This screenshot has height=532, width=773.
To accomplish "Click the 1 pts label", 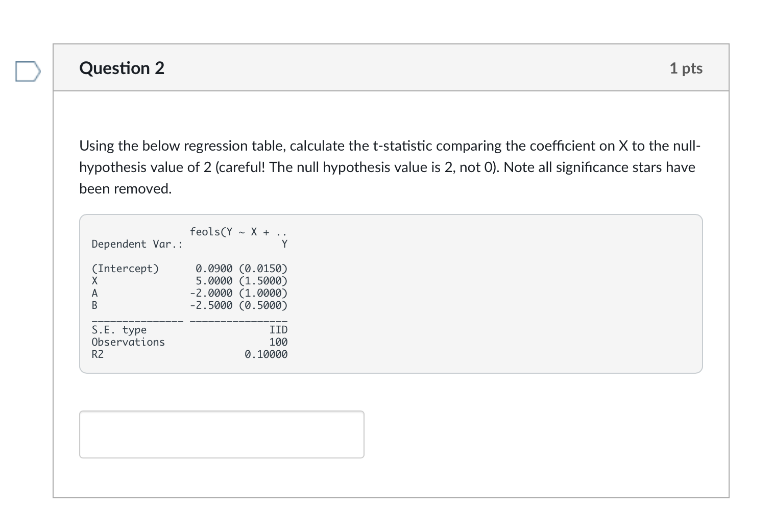I will (x=686, y=67).
